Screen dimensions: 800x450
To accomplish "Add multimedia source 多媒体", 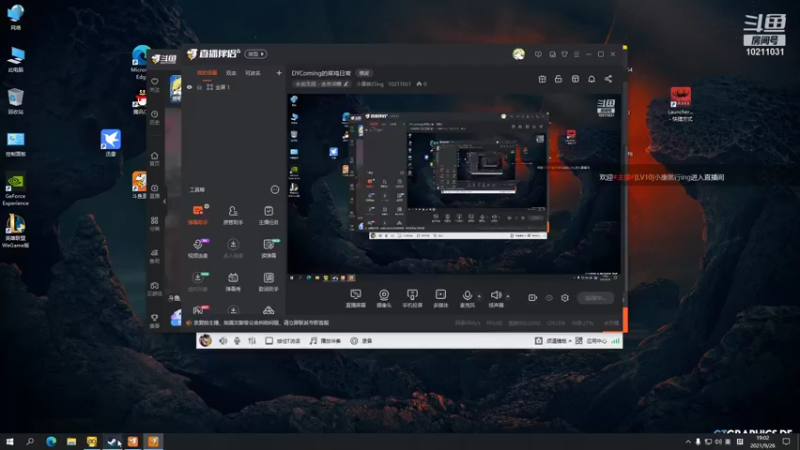I will coord(440,298).
